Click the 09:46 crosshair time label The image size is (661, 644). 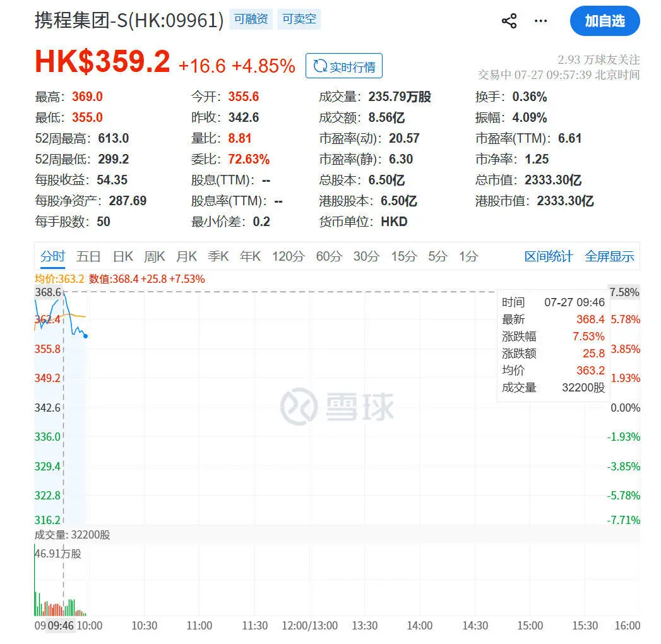(x=61, y=626)
